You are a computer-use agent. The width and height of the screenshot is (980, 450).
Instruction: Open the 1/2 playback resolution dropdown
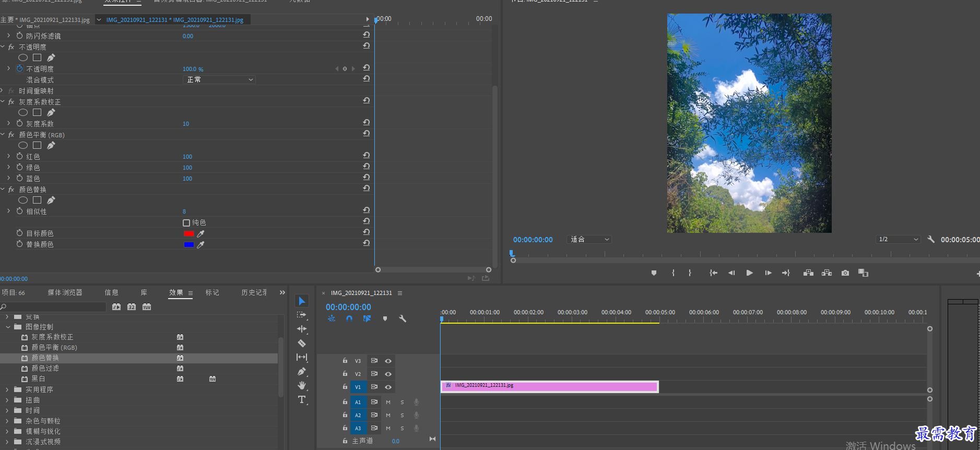[x=898, y=239]
